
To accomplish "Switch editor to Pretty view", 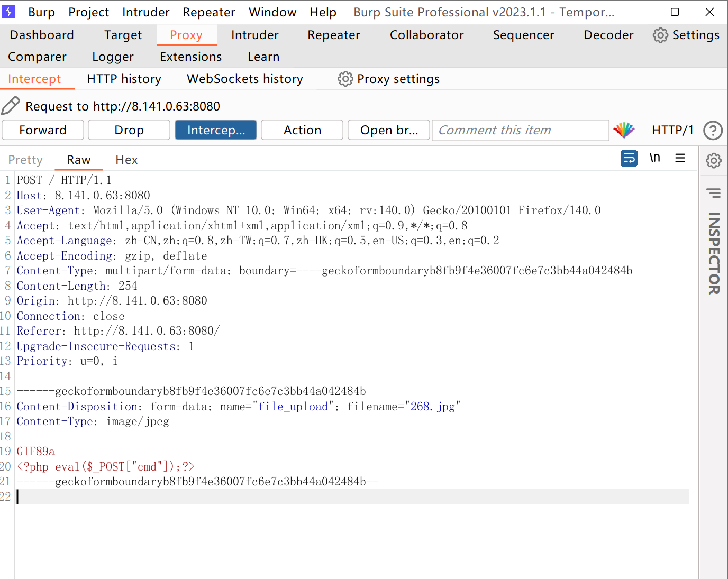I will coord(25,160).
